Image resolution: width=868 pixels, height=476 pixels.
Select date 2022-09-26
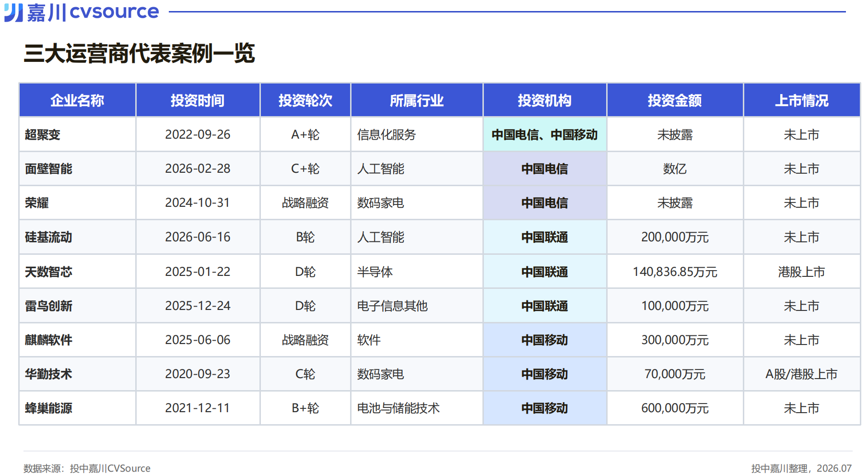pos(198,134)
